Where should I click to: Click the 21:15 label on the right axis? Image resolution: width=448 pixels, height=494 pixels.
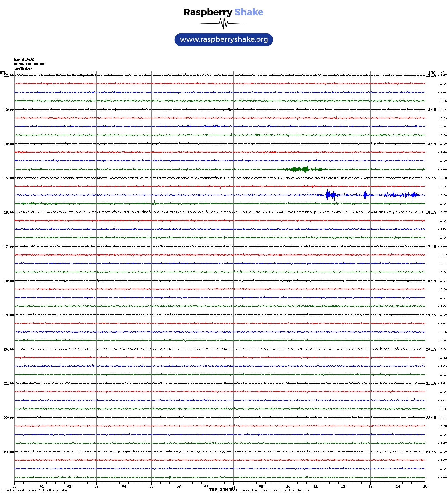coord(431,384)
